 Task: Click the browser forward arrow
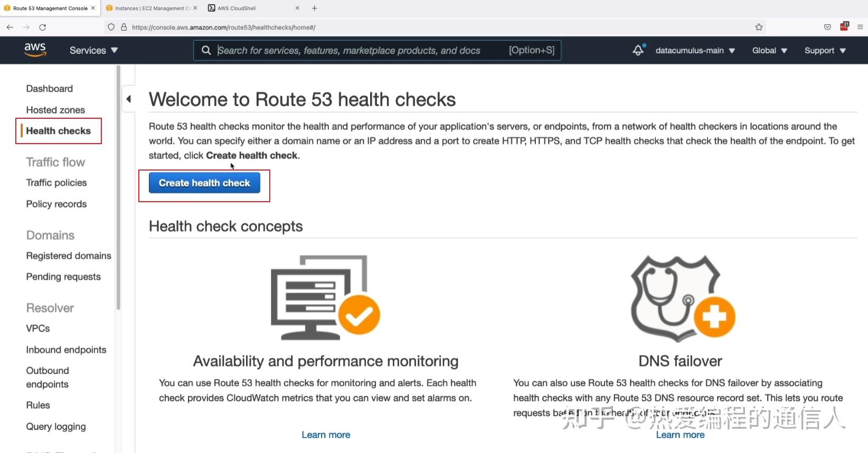tap(26, 27)
